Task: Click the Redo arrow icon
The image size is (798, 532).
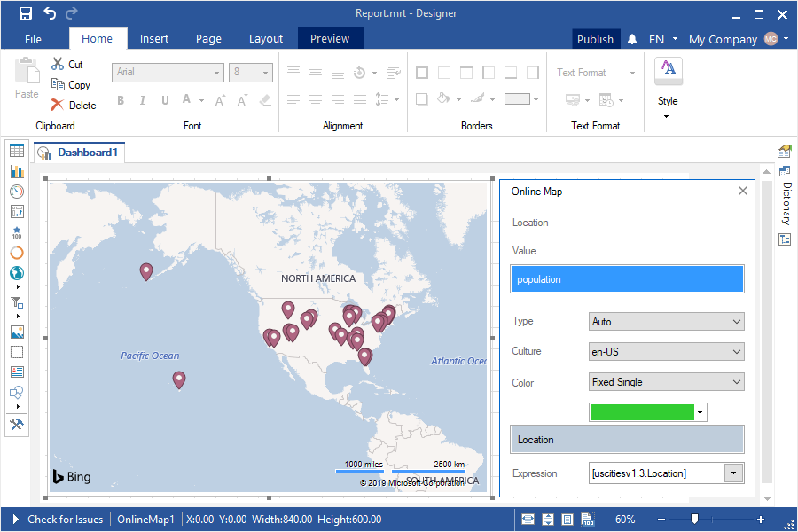Action: tap(72, 12)
